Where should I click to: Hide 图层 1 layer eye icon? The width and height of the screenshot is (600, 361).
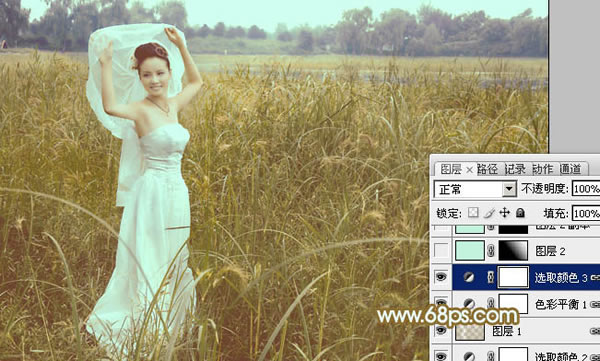pos(441,330)
